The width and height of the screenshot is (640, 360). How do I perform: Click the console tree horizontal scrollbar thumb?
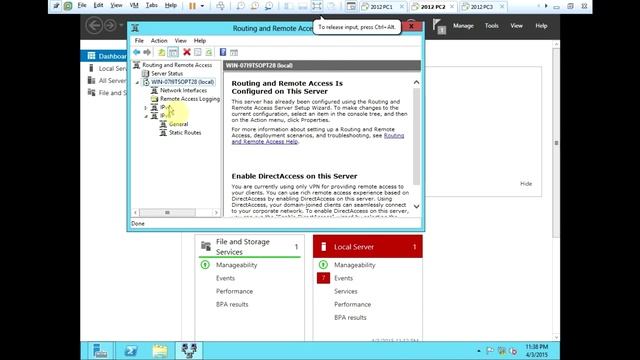167,213
